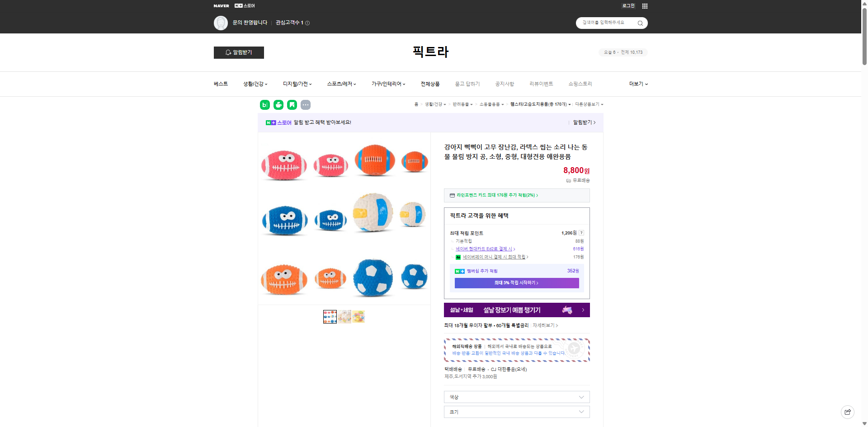
Task: Select the first product thumbnail below the image
Action: [330, 316]
